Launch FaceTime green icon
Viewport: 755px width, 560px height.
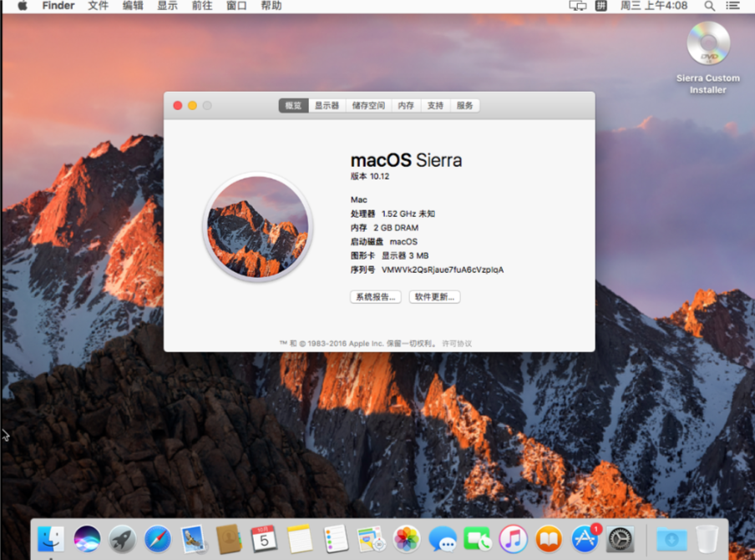click(x=477, y=539)
